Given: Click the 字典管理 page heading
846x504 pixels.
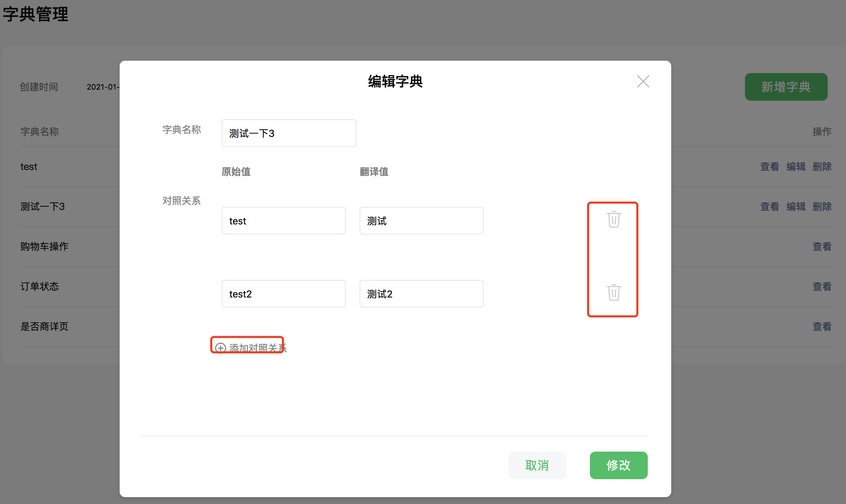Looking at the screenshot, I should click(36, 14).
